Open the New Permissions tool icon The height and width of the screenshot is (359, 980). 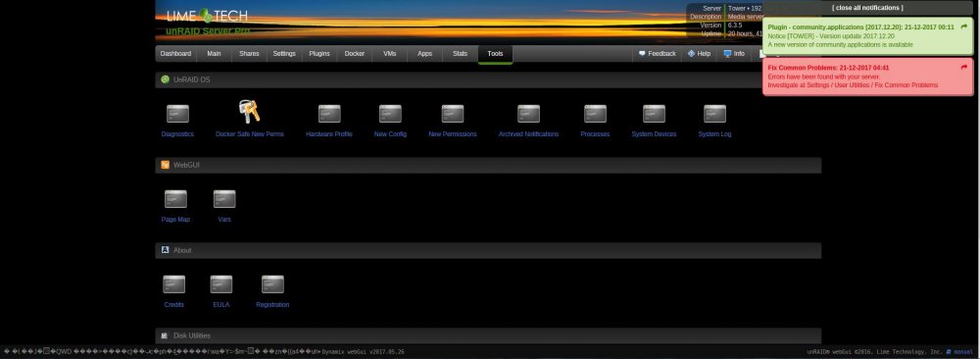coord(453,114)
